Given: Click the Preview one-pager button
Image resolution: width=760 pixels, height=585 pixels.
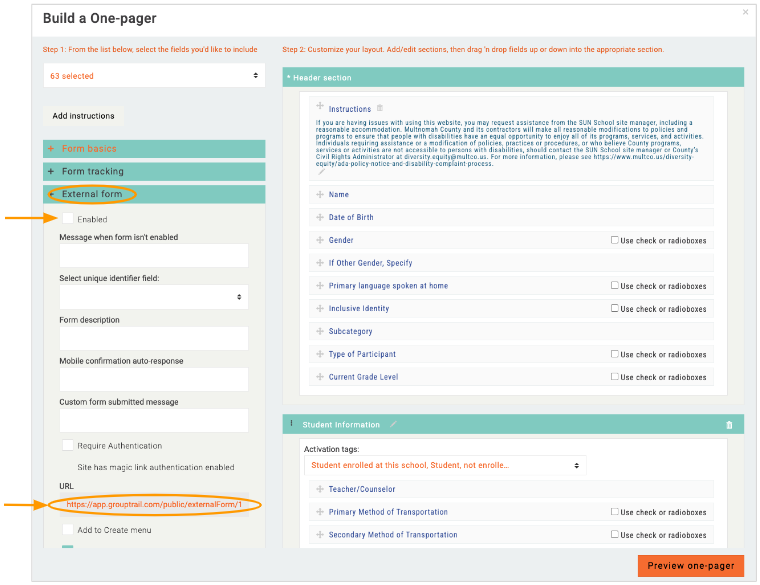Looking at the screenshot, I should point(690,566).
